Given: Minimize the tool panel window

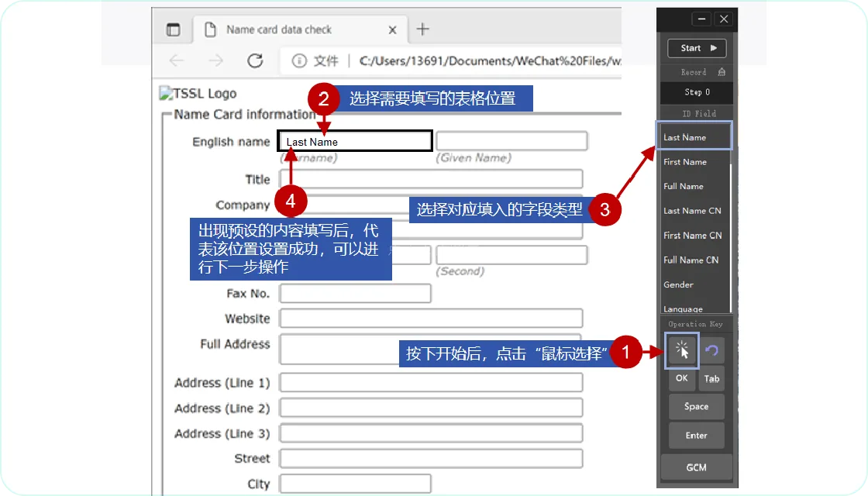Looking at the screenshot, I should pos(701,19).
